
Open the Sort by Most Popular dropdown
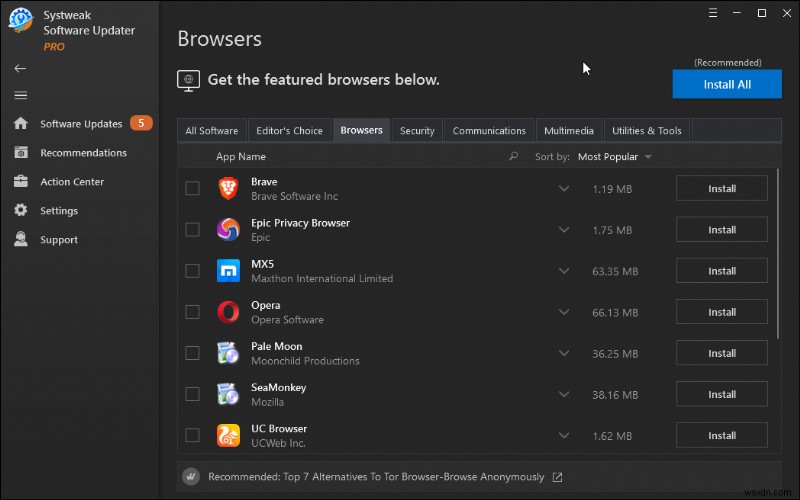[615, 157]
